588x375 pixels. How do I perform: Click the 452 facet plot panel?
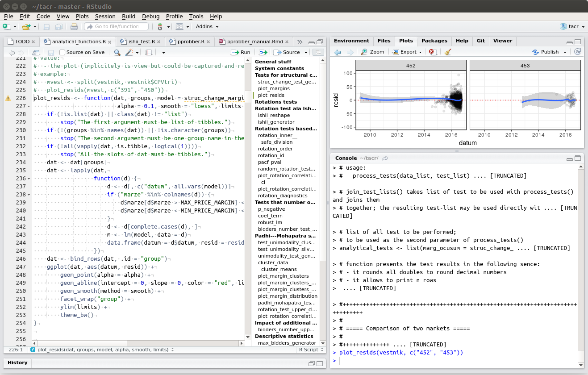click(x=411, y=100)
